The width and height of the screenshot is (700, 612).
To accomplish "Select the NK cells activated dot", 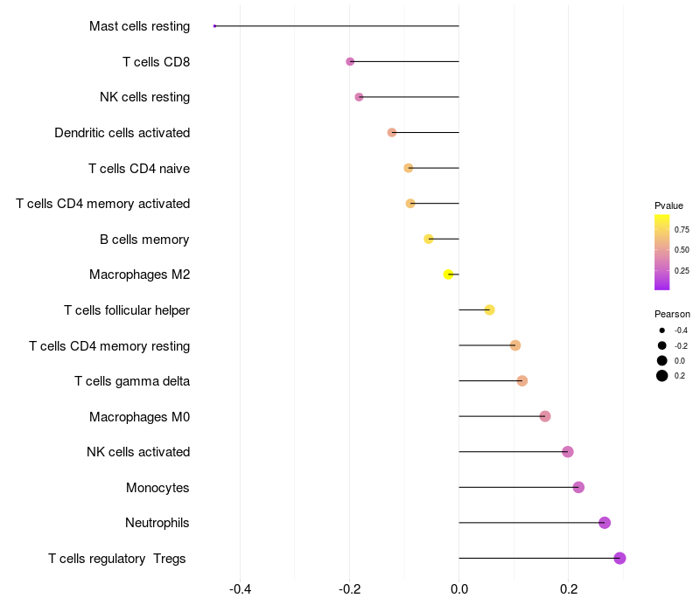I will pyautogui.click(x=568, y=452).
